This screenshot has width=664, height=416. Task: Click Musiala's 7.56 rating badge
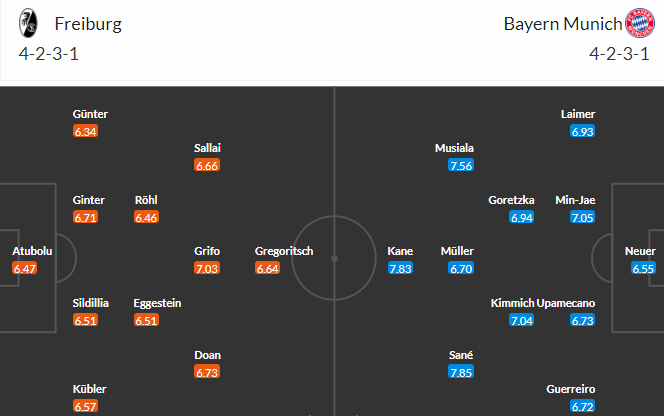click(461, 165)
